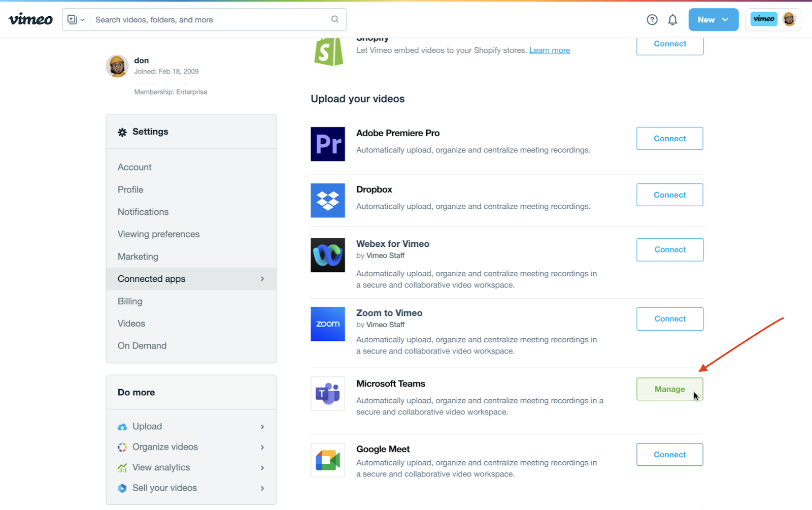Viewport: 812px width, 510px height.
Task: Select Connected apps menu item
Action: click(191, 279)
